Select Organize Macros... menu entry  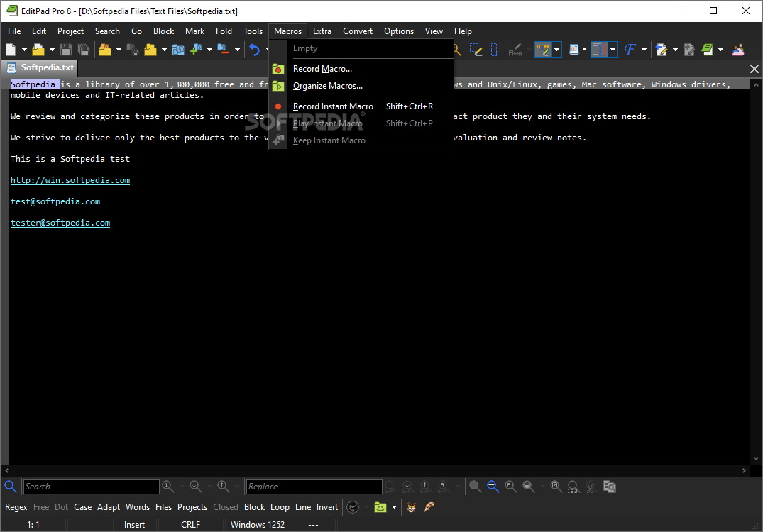pos(361,86)
